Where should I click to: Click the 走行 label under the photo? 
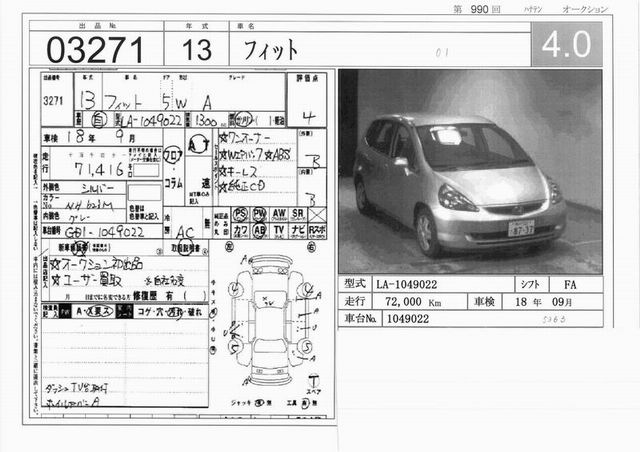pyautogui.click(x=355, y=301)
